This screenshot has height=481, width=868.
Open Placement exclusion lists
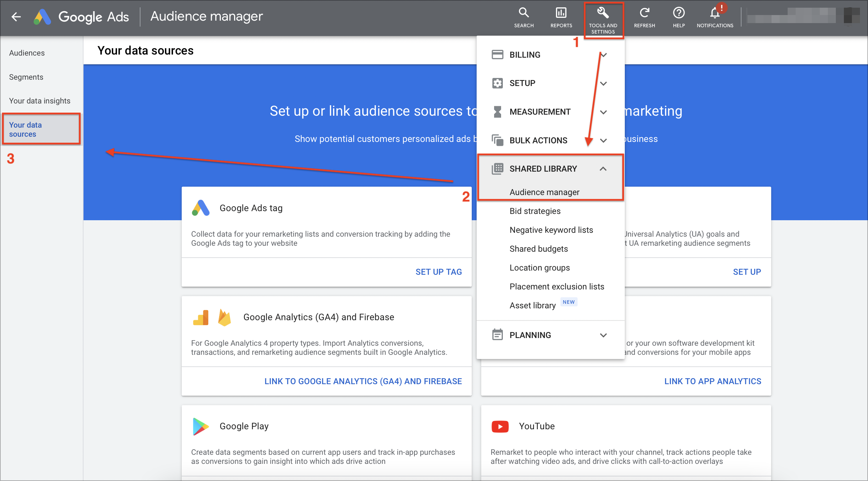[x=557, y=287]
